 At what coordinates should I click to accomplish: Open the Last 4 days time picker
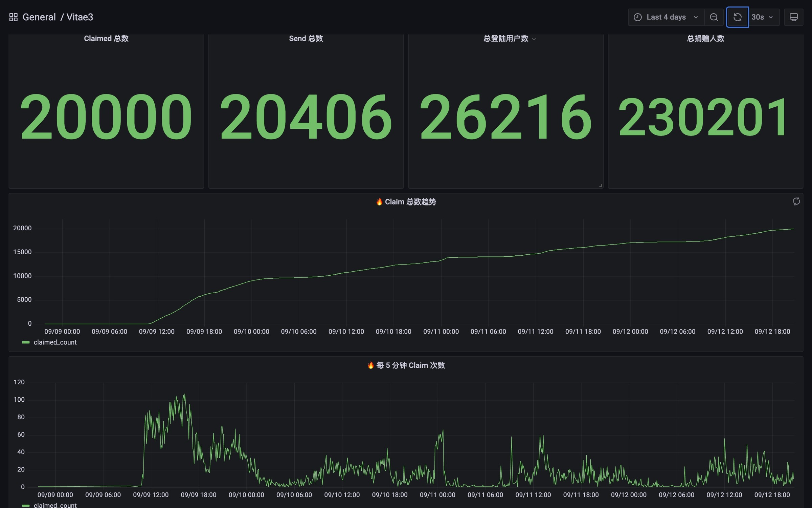click(666, 17)
